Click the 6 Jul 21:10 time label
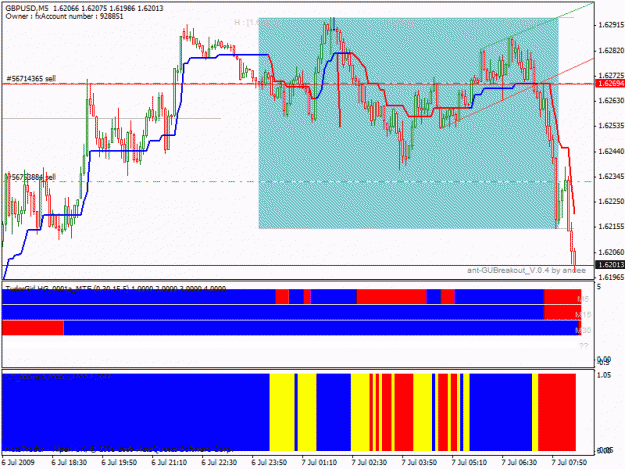Screen dimensions: 625x469 coord(169,463)
